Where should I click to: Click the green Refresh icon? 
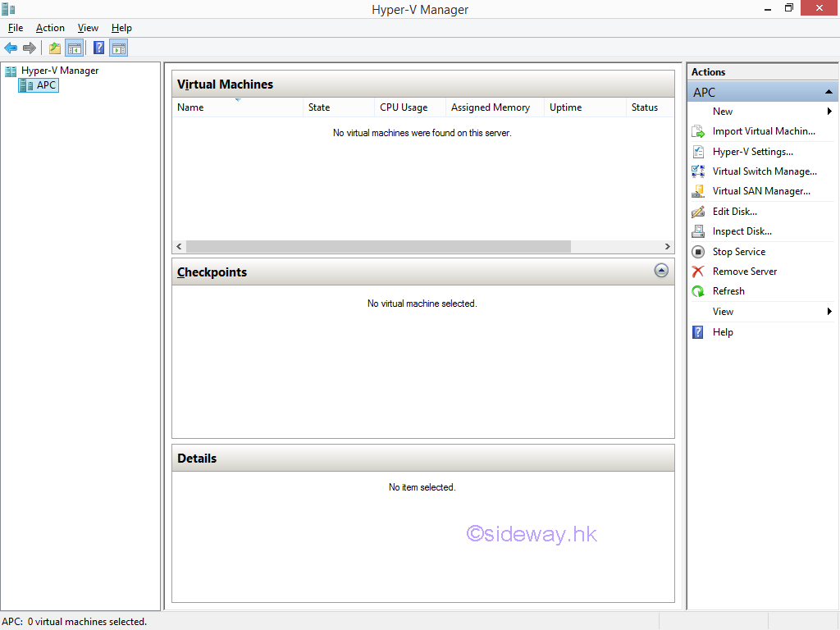coord(698,291)
